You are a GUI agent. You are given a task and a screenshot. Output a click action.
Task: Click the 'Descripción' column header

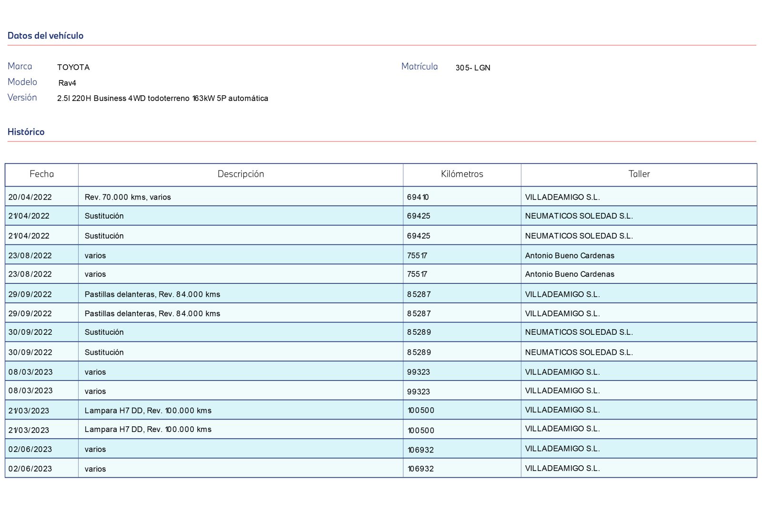pos(241,174)
